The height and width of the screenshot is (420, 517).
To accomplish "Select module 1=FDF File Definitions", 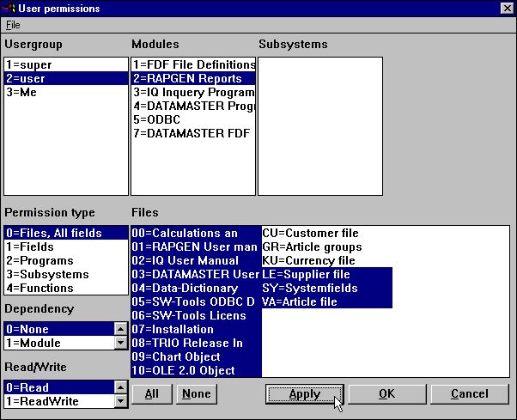I will tap(193, 64).
